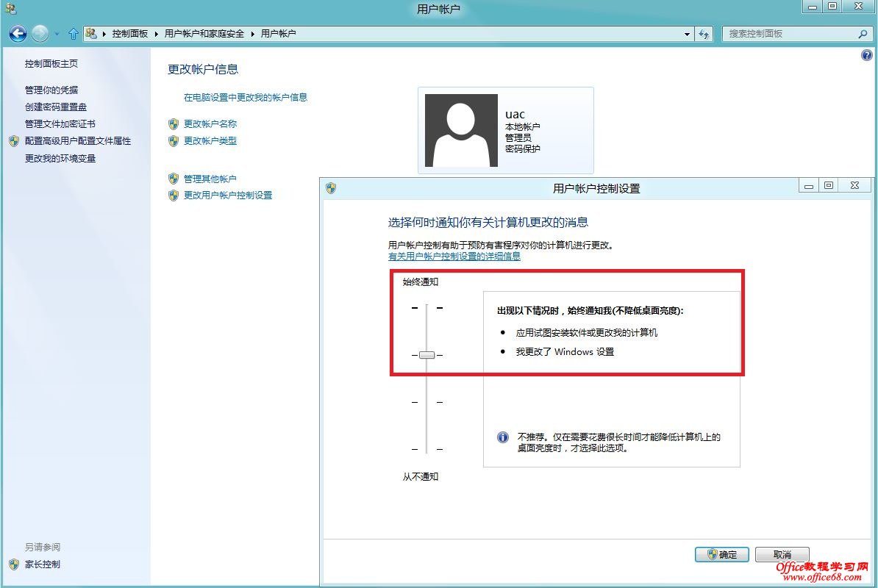
Task: Click the 取消 button
Action: (x=782, y=554)
